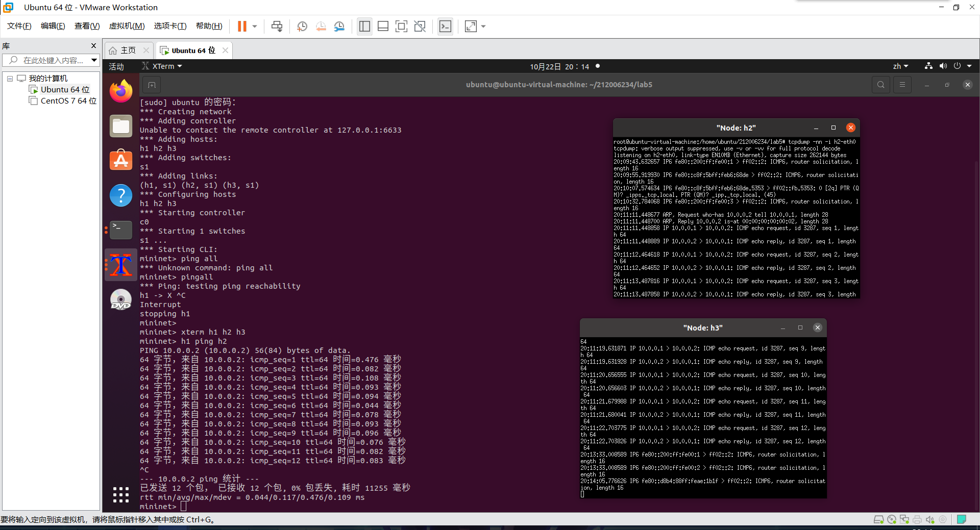Open the XTerm application menu
The height and width of the screenshot is (530, 980).
click(162, 66)
